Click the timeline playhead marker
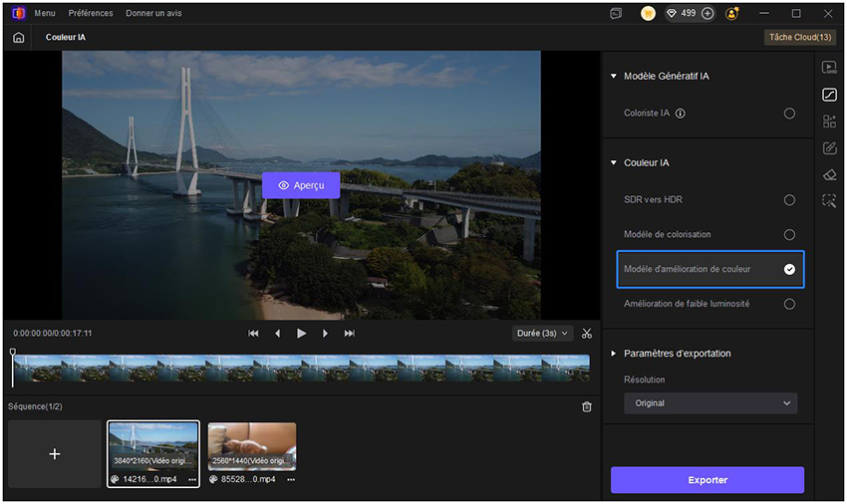This screenshot has height=504, width=847. (13, 353)
